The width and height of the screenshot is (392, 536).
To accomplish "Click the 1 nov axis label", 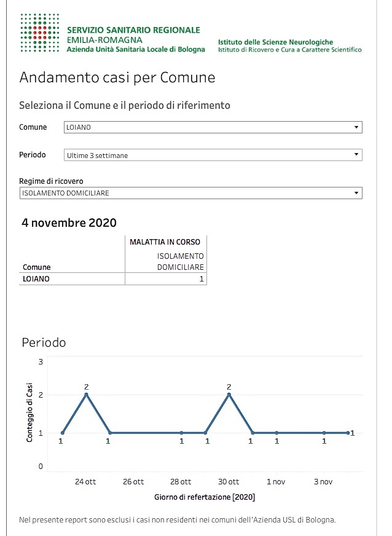I will [276, 482].
